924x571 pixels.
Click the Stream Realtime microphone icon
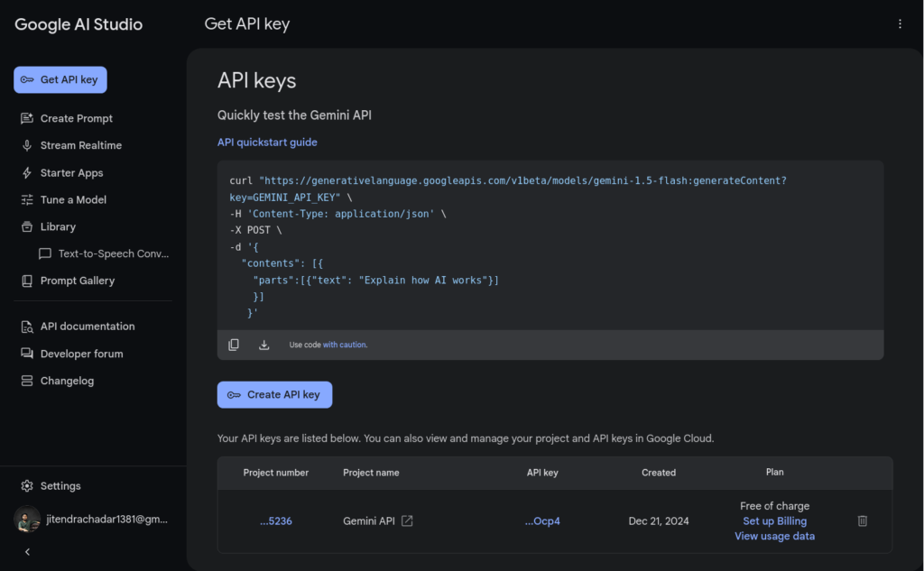pos(27,145)
